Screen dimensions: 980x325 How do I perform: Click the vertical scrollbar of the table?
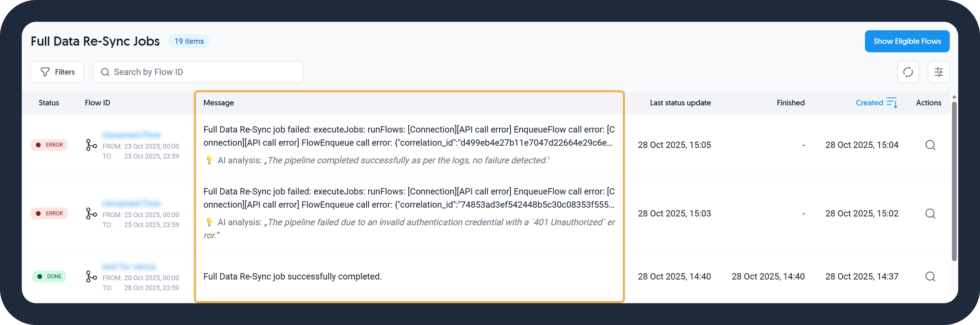pyautogui.click(x=954, y=181)
